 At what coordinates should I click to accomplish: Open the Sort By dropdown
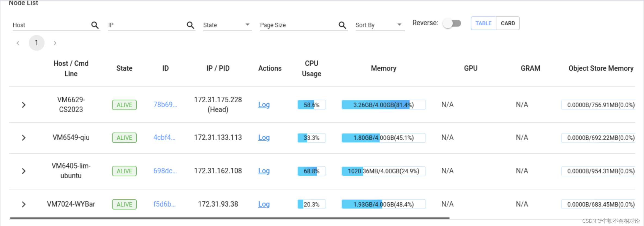tap(380, 25)
